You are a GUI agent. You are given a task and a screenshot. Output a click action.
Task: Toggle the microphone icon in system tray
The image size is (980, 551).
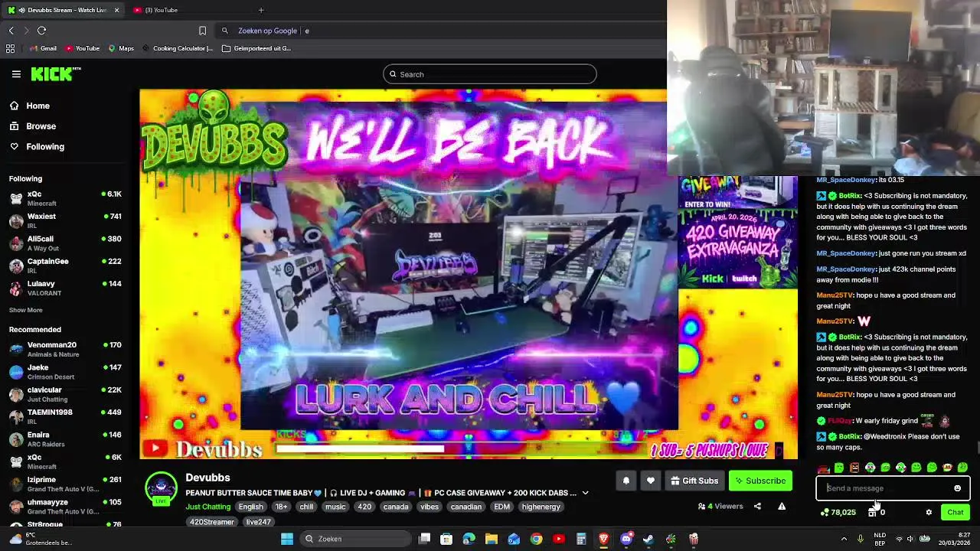[x=860, y=539]
